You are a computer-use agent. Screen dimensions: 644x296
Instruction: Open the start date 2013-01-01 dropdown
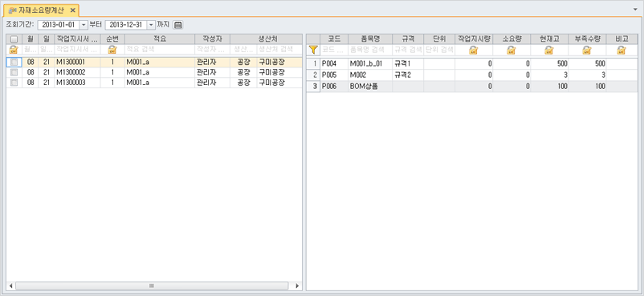(x=84, y=25)
